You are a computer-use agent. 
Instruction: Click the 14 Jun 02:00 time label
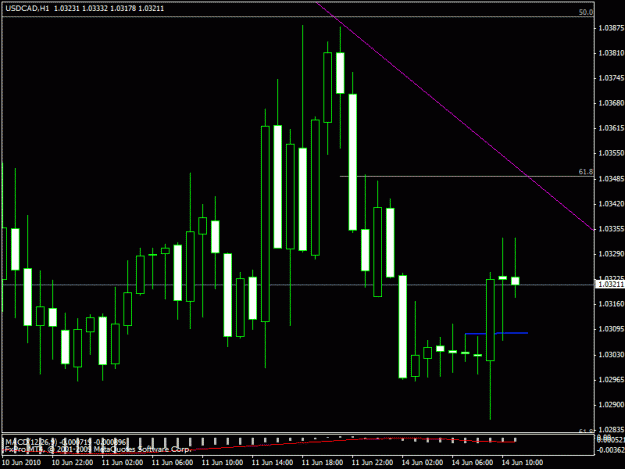tap(423, 462)
